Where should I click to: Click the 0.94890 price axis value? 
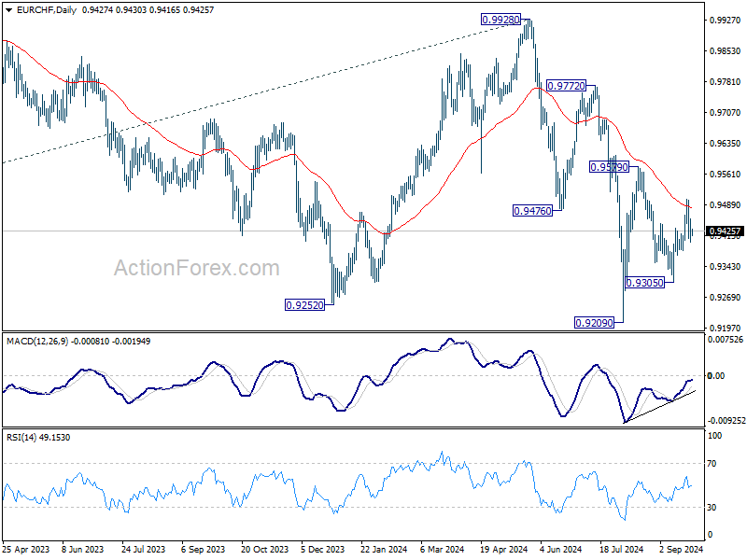point(726,205)
